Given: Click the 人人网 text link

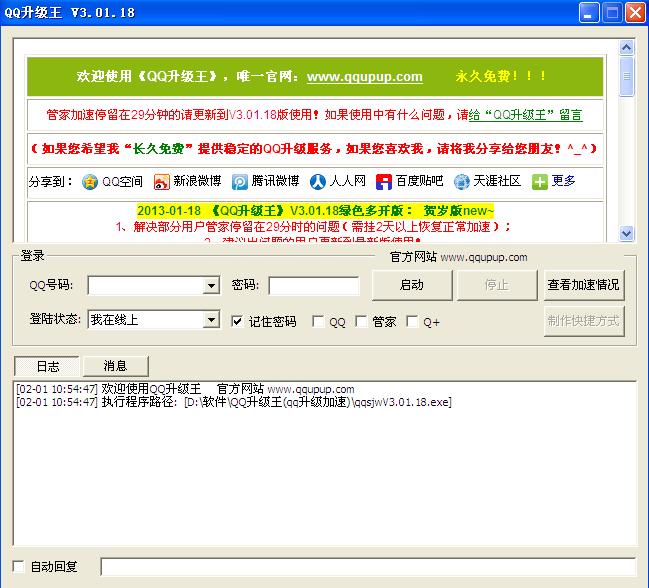Looking at the screenshot, I should pos(347,181).
